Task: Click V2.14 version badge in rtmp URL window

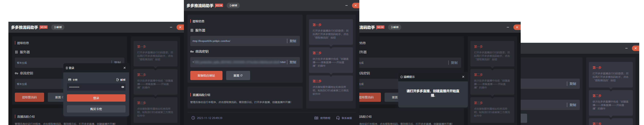Action: coord(219,5)
